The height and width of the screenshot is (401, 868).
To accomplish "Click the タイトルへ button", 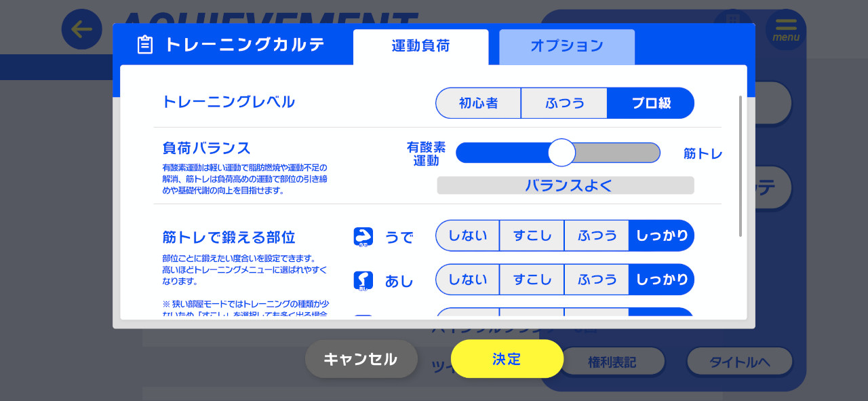I will coord(740,362).
